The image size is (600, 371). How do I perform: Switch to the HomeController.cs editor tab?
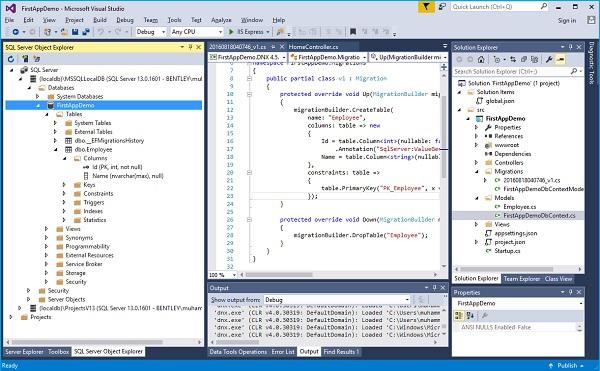[x=313, y=47]
